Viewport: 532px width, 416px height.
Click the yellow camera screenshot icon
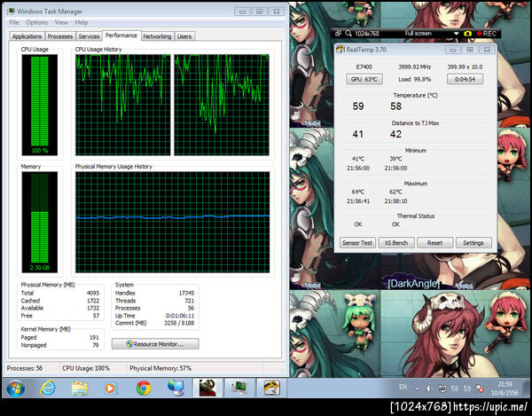467,34
